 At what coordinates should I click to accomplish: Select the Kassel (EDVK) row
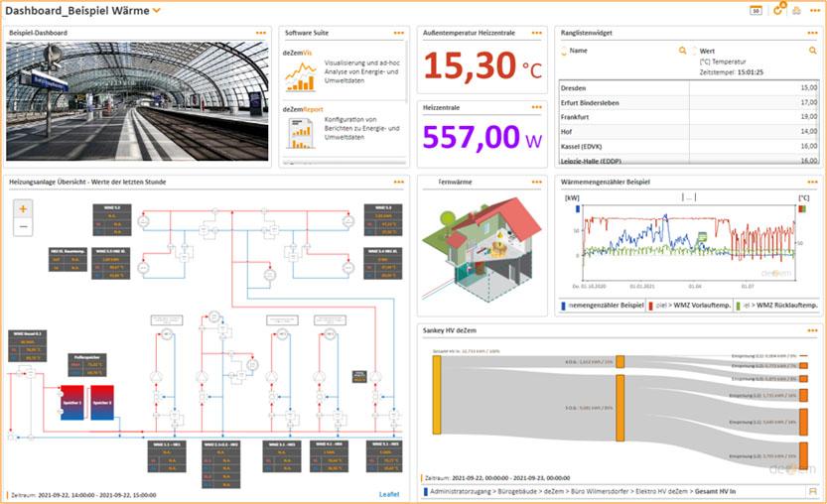pos(689,146)
